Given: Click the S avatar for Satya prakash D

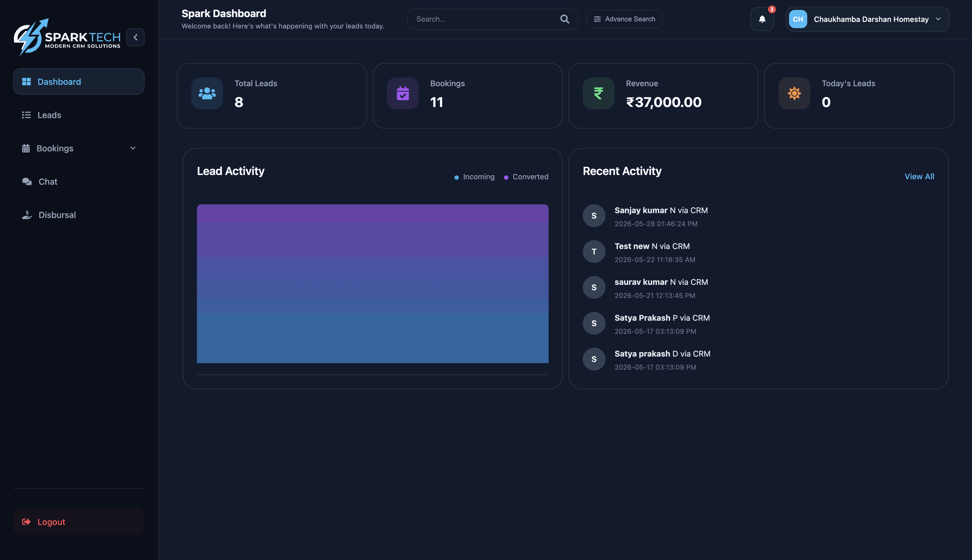Looking at the screenshot, I should [594, 359].
